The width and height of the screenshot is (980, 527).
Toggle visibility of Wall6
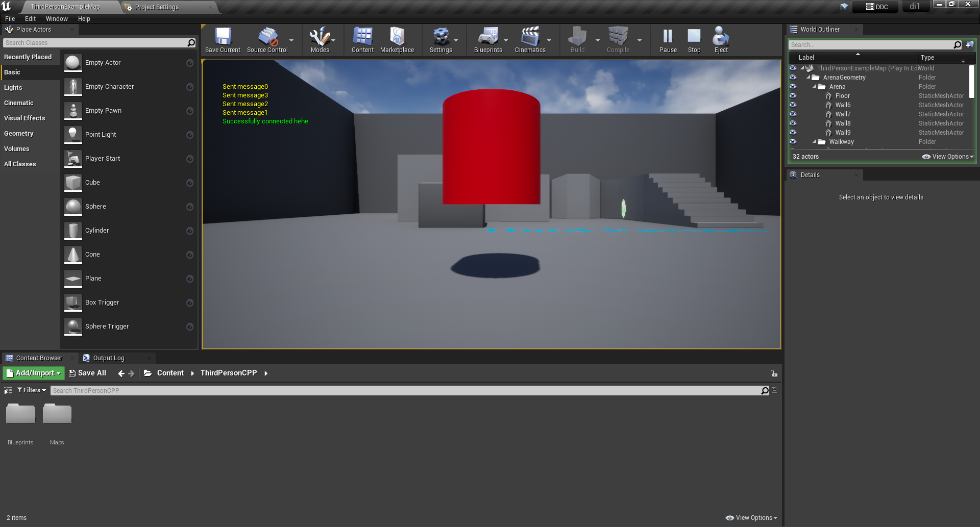coord(793,105)
